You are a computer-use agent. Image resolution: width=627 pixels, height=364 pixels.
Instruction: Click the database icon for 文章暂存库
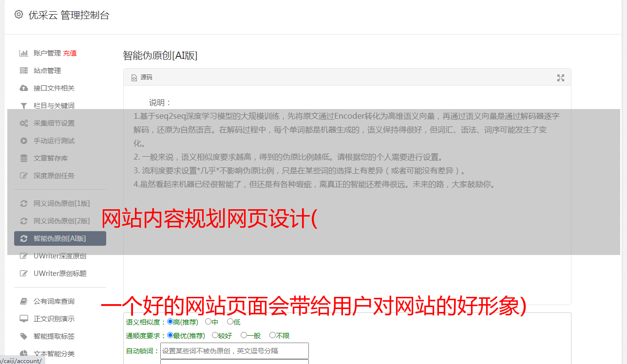click(x=23, y=158)
